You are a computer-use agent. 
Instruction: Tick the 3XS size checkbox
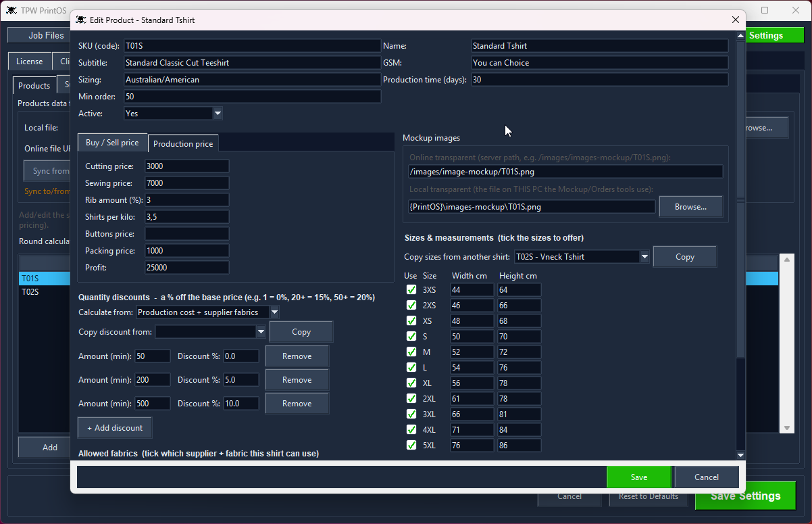coord(411,290)
